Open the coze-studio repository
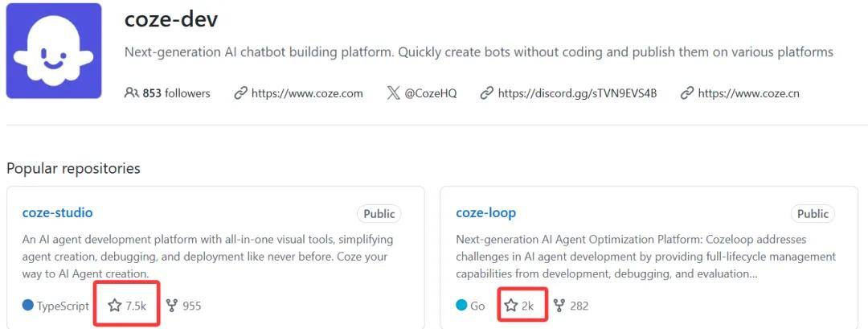 [x=57, y=213]
